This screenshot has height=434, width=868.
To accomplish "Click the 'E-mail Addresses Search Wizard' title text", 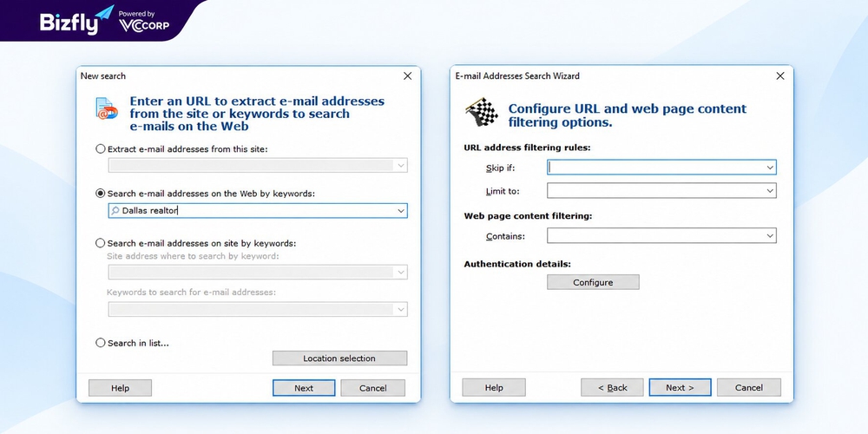I will pos(517,76).
